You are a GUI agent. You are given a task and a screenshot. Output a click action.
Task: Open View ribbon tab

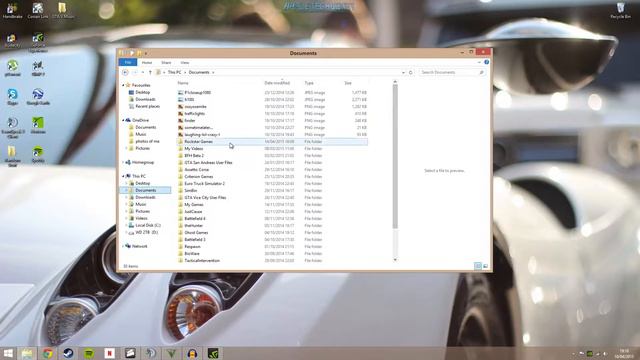(184, 62)
